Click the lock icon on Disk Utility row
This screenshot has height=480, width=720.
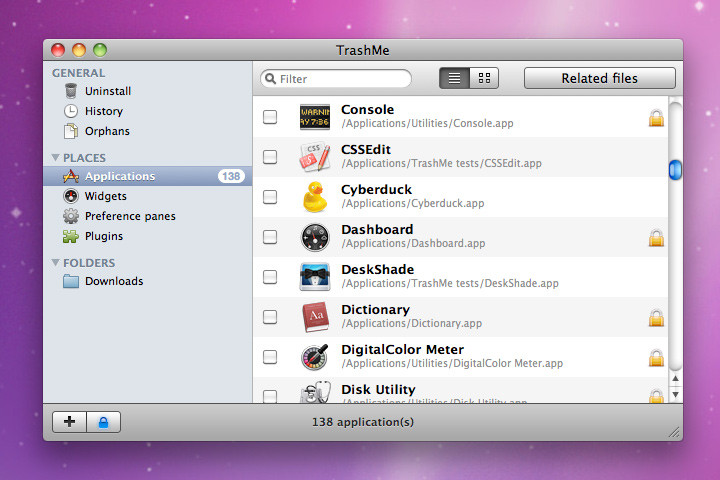click(x=656, y=396)
